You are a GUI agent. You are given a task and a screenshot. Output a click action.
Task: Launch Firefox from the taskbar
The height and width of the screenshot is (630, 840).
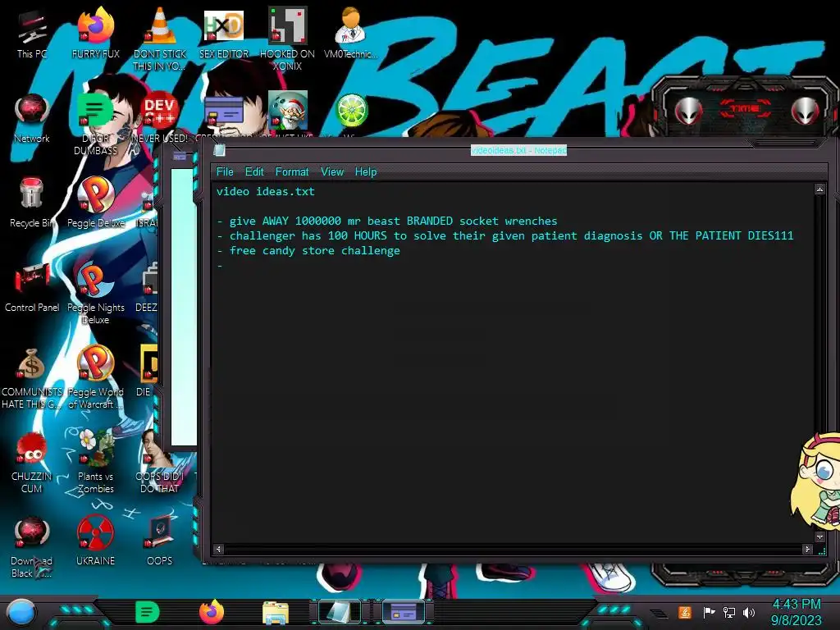pyautogui.click(x=212, y=612)
